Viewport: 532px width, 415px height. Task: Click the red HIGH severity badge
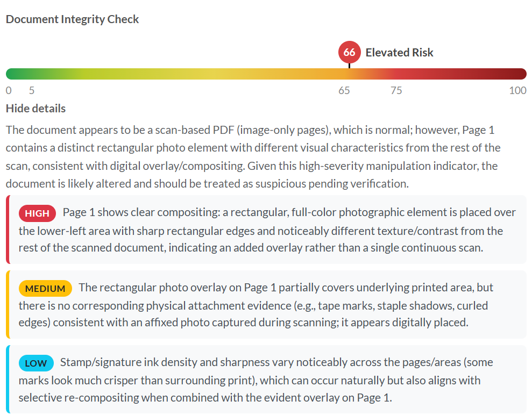coord(37,213)
